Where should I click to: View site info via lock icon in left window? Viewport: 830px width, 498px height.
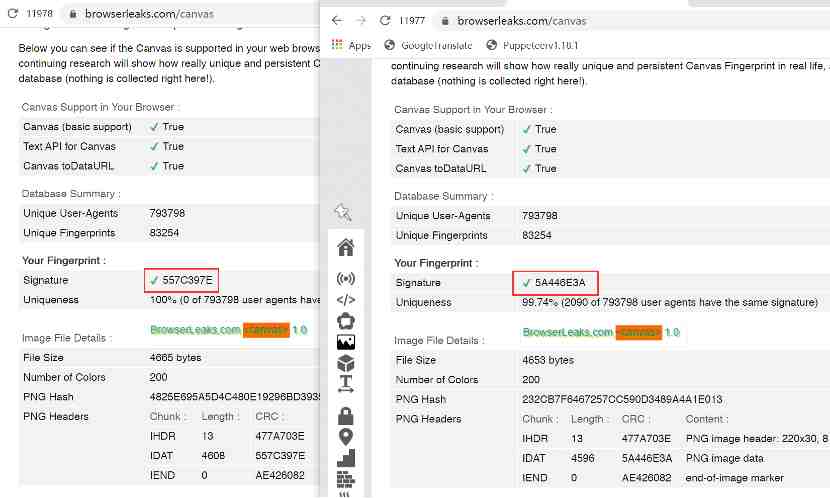pyautogui.click(x=73, y=14)
